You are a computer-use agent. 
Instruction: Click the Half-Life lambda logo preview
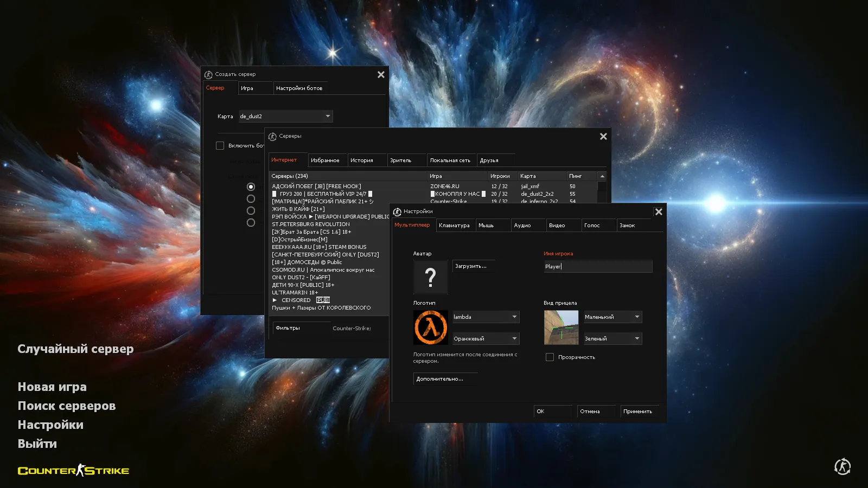pyautogui.click(x=430, y=327)
